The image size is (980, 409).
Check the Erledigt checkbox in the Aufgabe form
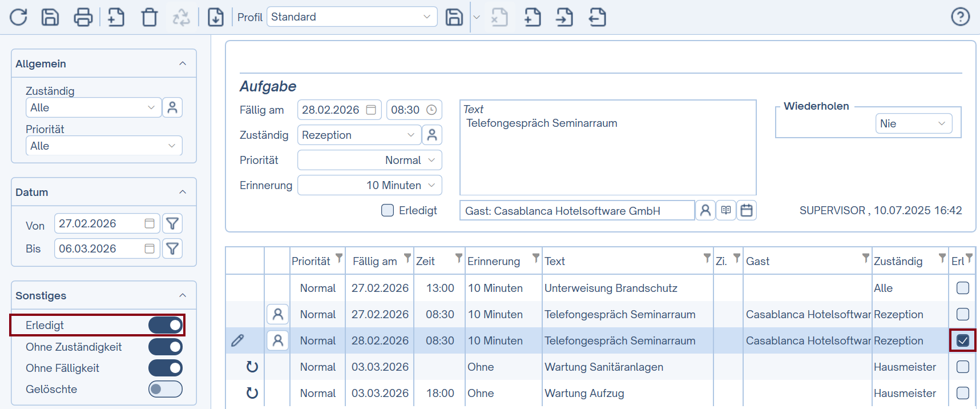(x=388, y=210)
